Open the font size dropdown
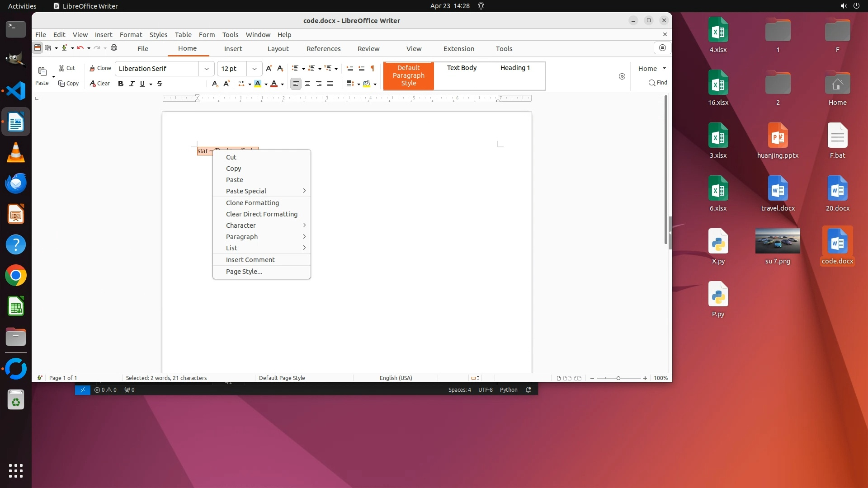Screen dimensions: 868x488 tap(255, 69)
